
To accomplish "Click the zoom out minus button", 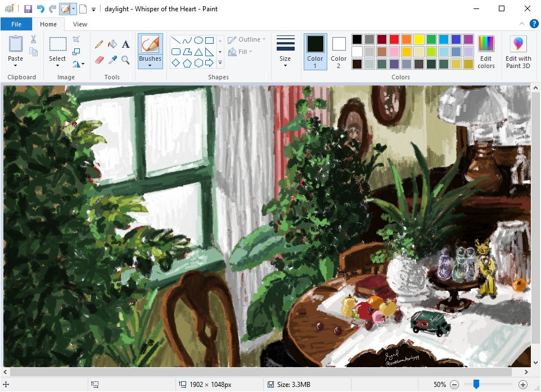I will pos(455,385).
